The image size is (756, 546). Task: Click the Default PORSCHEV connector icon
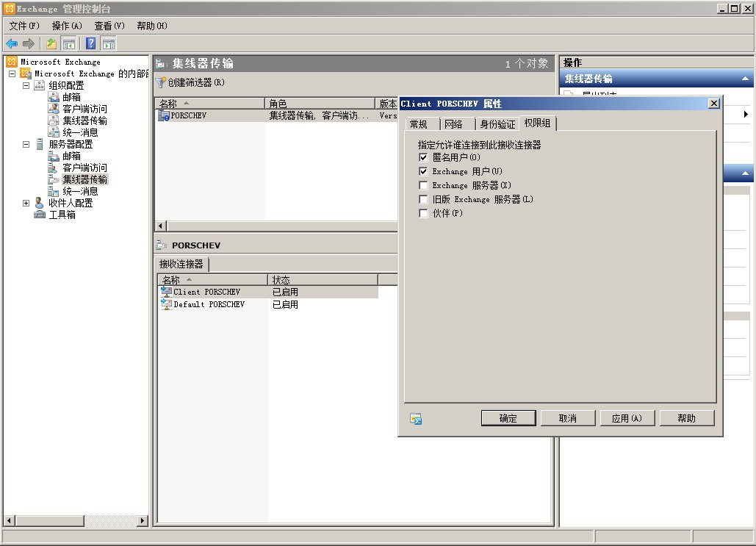[166, 304]
